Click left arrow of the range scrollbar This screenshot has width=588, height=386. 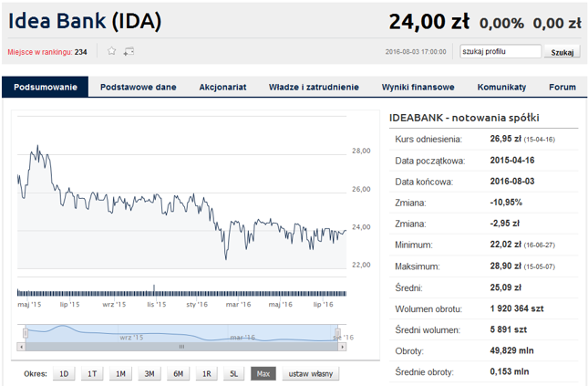point(21,347)
